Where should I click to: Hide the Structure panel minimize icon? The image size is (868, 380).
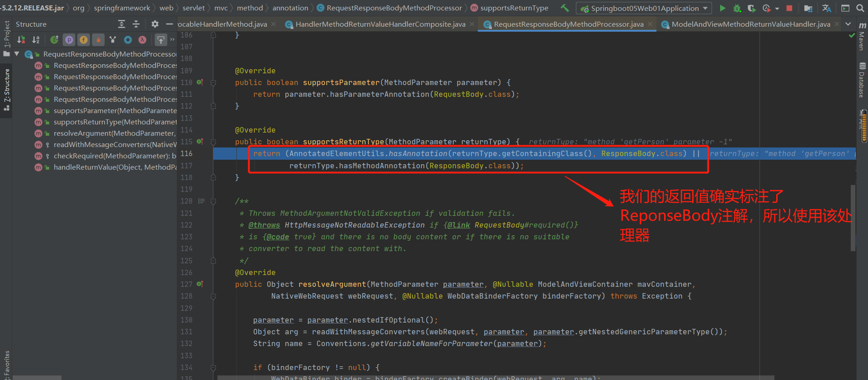click(170, 24)
